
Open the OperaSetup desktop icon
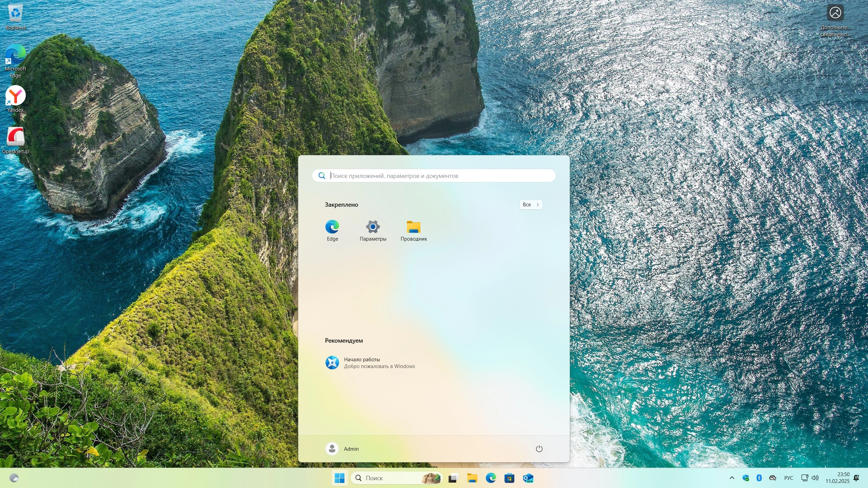pos(15,137)
